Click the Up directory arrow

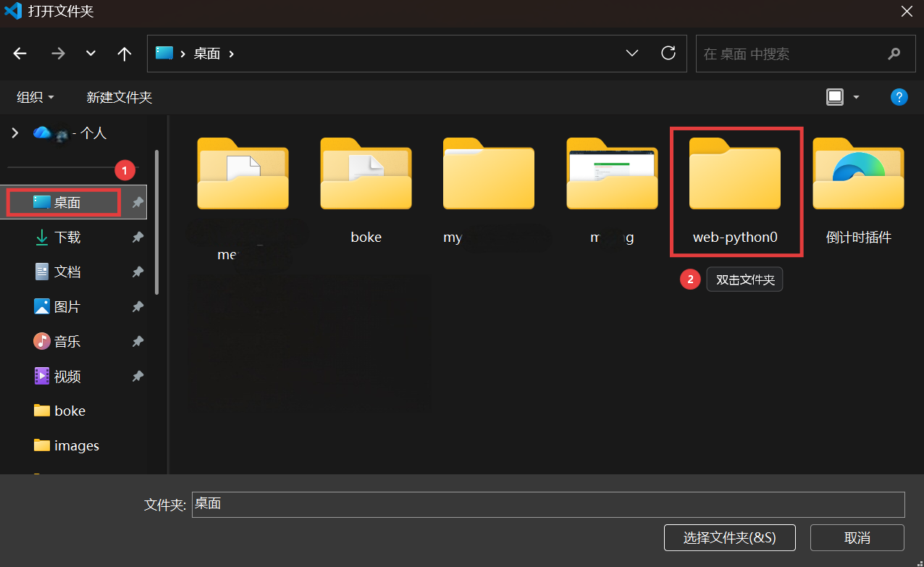[125, 54]
